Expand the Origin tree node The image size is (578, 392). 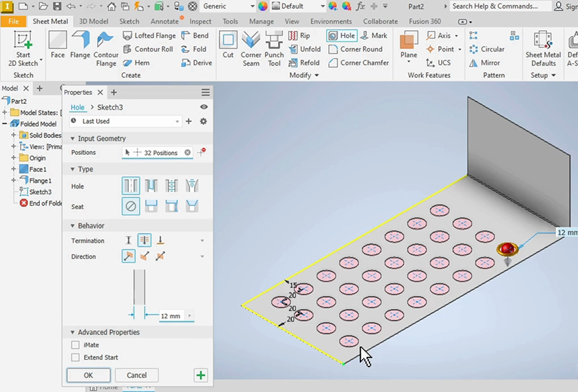[x=13, y=158]
